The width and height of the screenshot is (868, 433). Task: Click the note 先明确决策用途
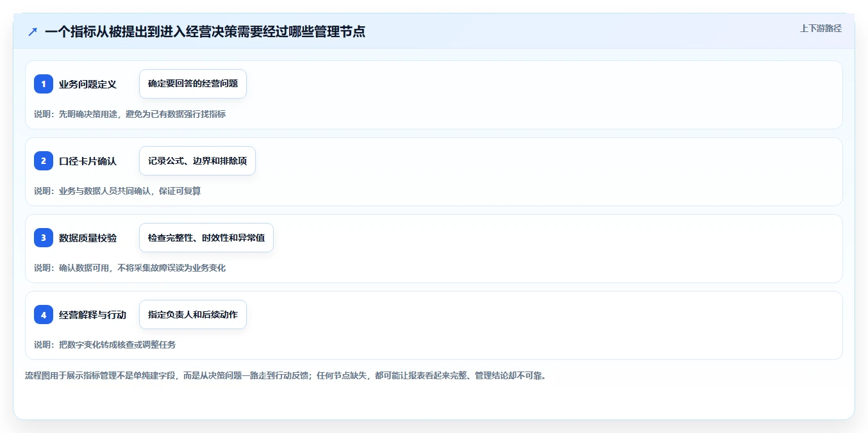pos(129,114)
